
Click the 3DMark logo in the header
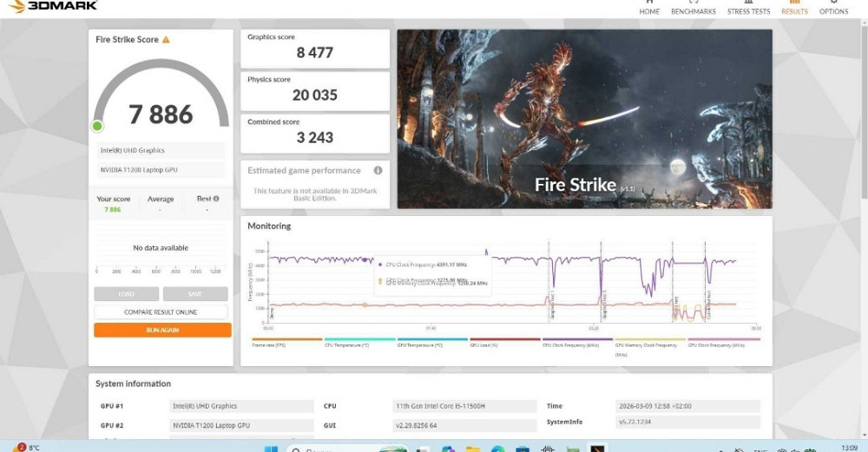pyautogui.click(x=52, y=6)
